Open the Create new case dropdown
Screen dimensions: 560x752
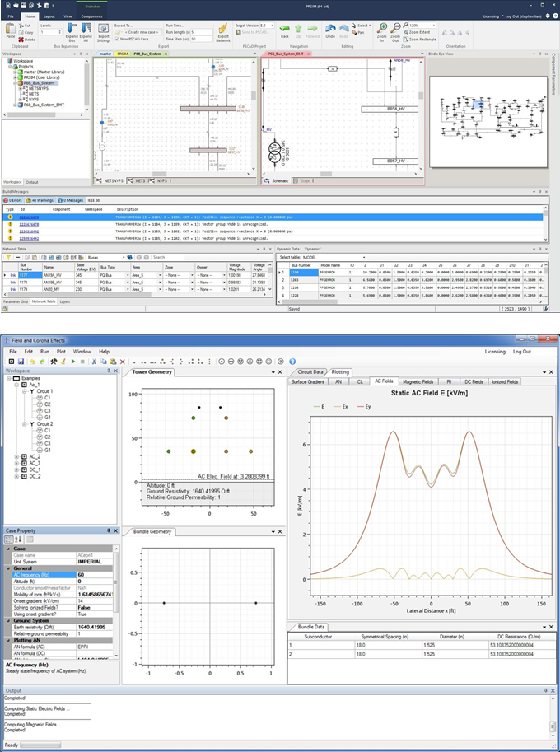[142, 32]
